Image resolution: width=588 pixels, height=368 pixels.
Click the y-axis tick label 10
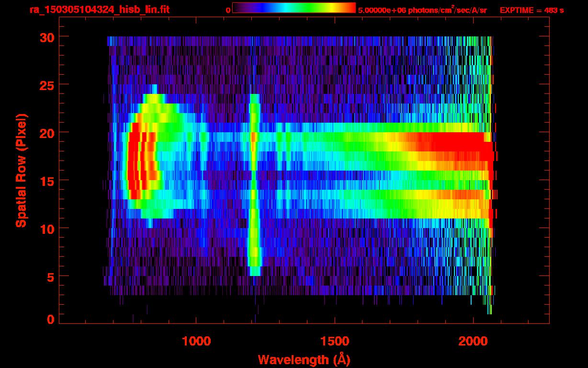tap(47, 229)
